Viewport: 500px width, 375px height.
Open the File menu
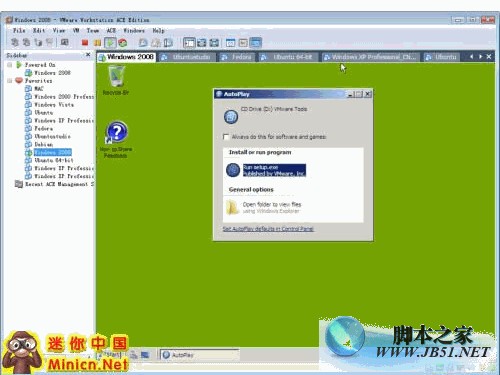tap(19, 30)
